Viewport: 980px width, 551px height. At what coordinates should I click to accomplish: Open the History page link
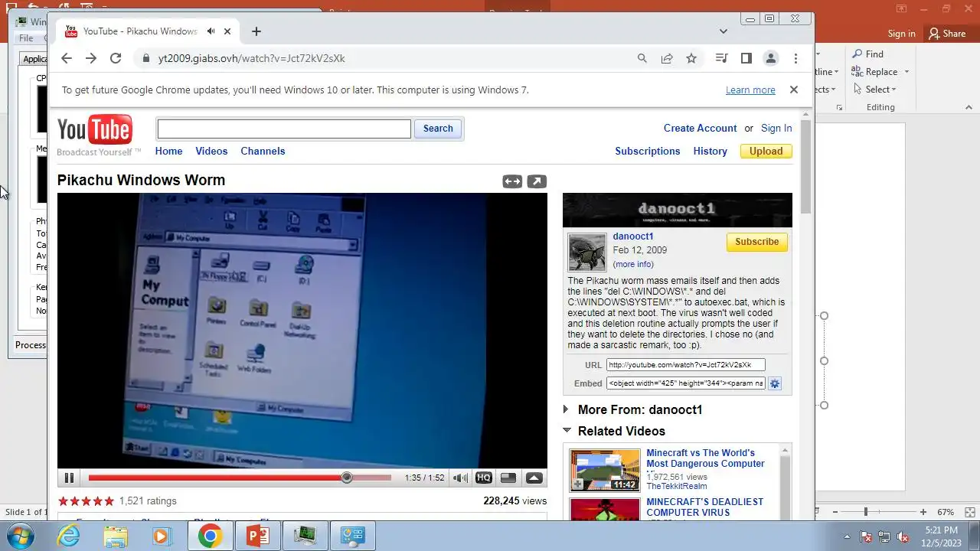point(710,151)
